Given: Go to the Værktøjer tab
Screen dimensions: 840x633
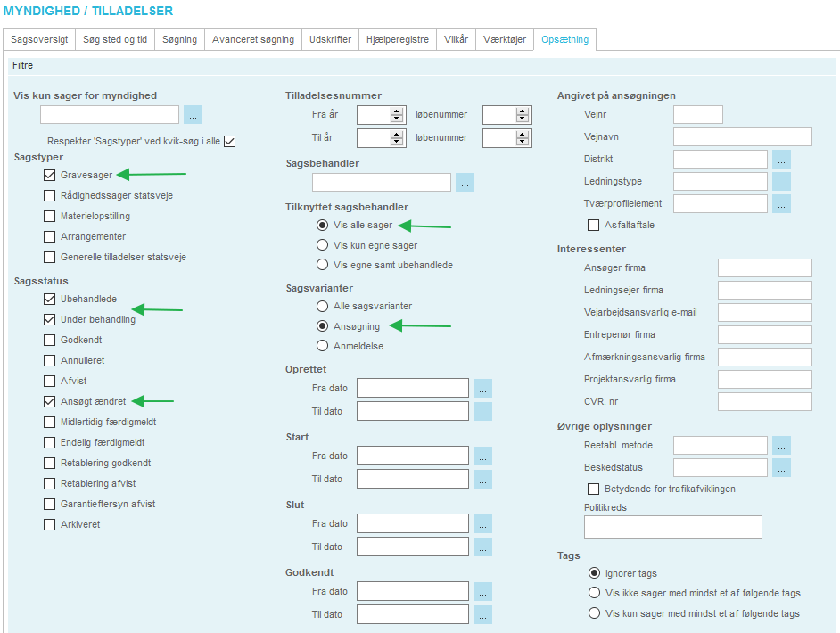Looking at the screenshot, I should tap(504, 40).
